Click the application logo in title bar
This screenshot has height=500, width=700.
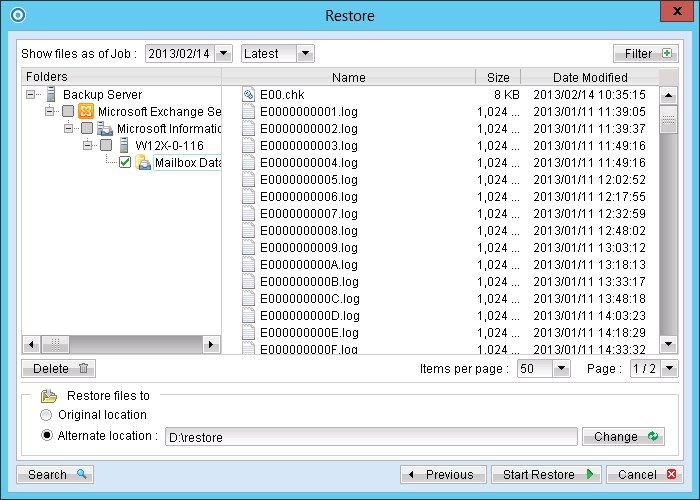click(x=18, y=15)
